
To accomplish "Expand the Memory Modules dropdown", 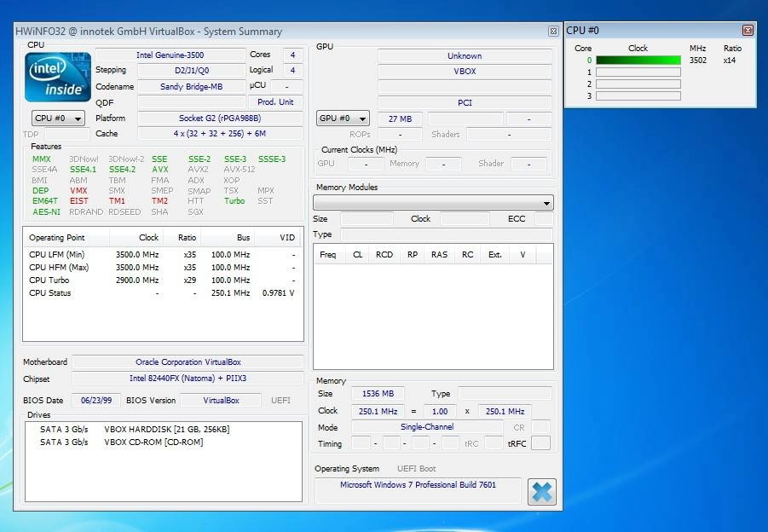I will click(x=433, y=202).
